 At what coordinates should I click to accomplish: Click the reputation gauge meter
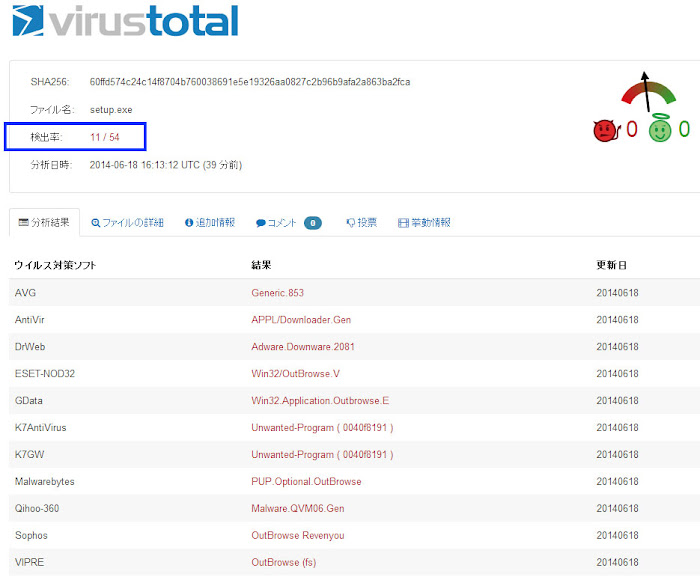[x=648, y=92]
